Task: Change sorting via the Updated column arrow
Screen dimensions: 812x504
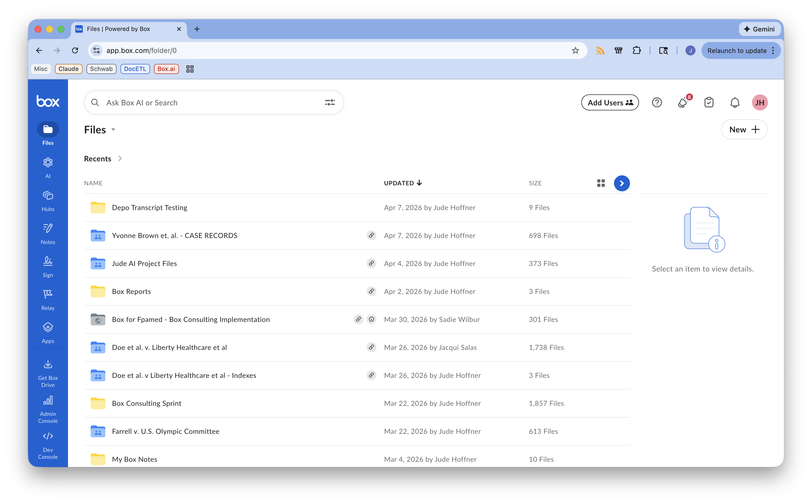Action: tap(419, 183)
